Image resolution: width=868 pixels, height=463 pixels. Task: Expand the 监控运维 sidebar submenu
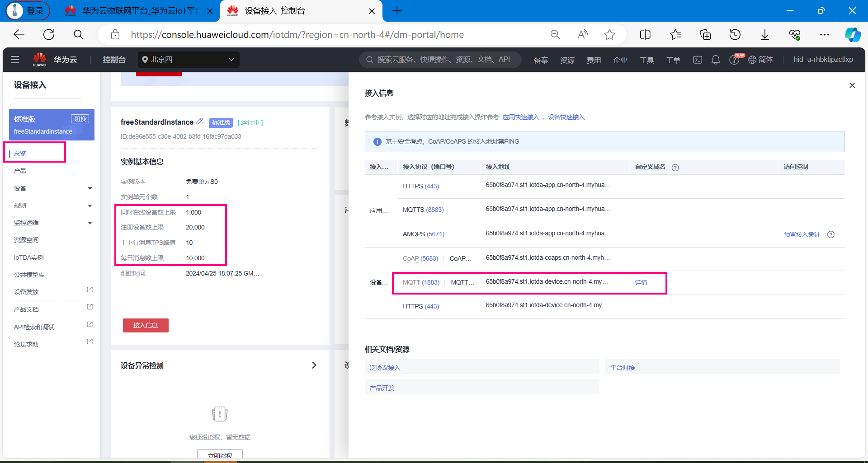click(x=90, y=223)
